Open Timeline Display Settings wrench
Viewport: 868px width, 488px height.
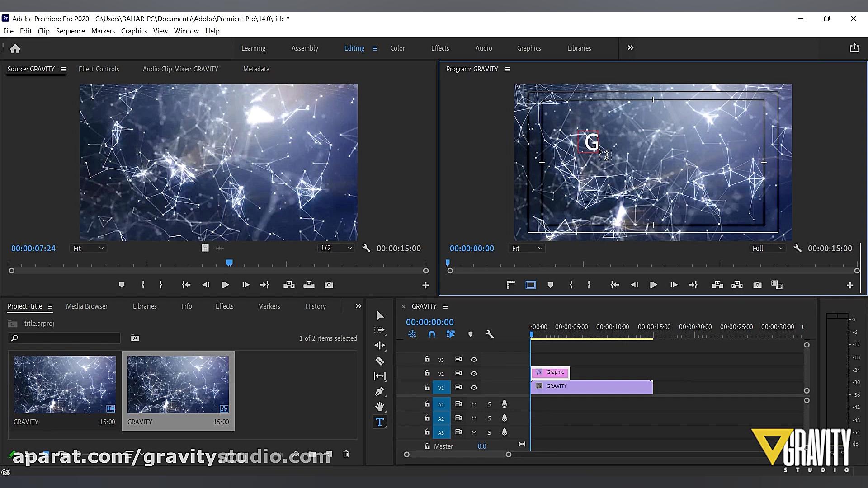[489, 334]
